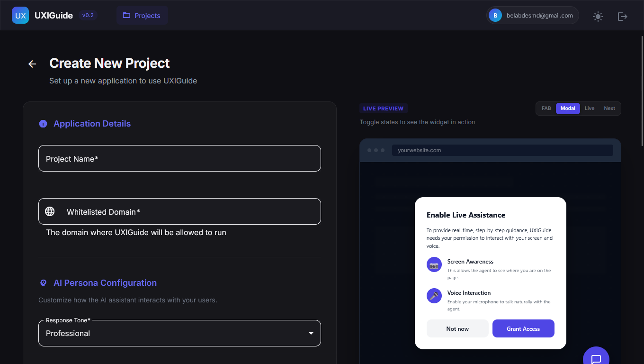Click the yourwebsite.com preview address bar
This screenshot has width=644, height=364.
[x=502, y=150]
